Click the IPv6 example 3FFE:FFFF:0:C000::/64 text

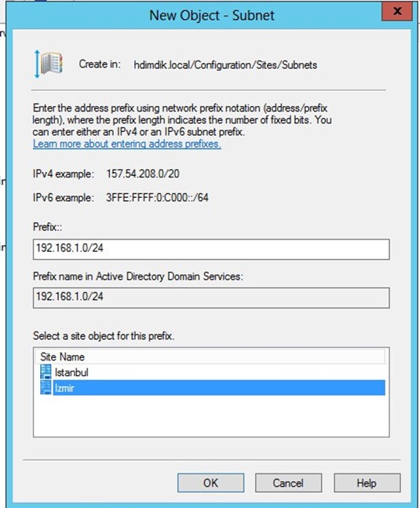pos(157,197)
